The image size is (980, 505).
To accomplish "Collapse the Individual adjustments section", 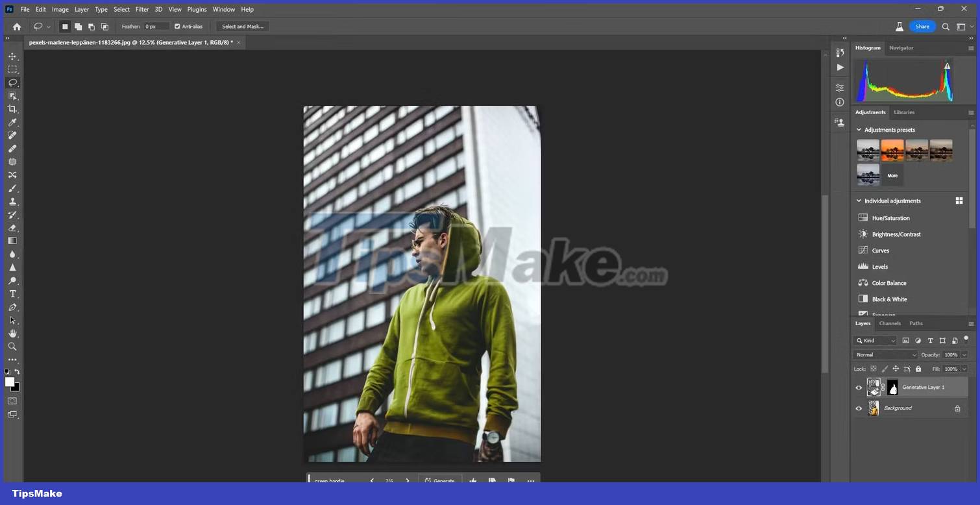I will tap(858, 201).
